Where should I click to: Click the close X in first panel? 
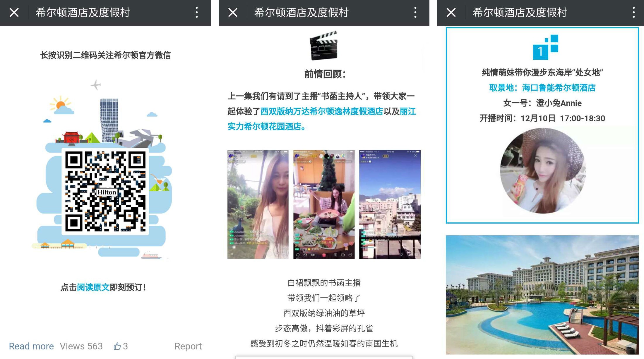(x=14, y=12)
